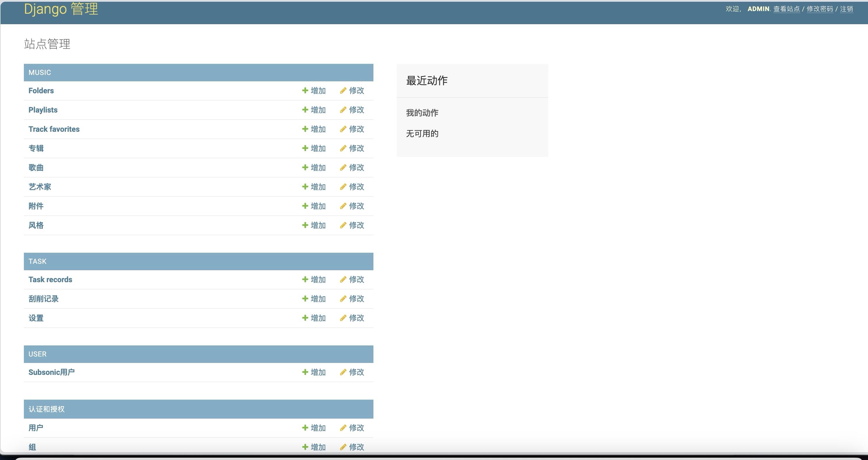This screenshot has height=460, width=868.
Task: Open the 组 groups list
Action: click(32, 447)
